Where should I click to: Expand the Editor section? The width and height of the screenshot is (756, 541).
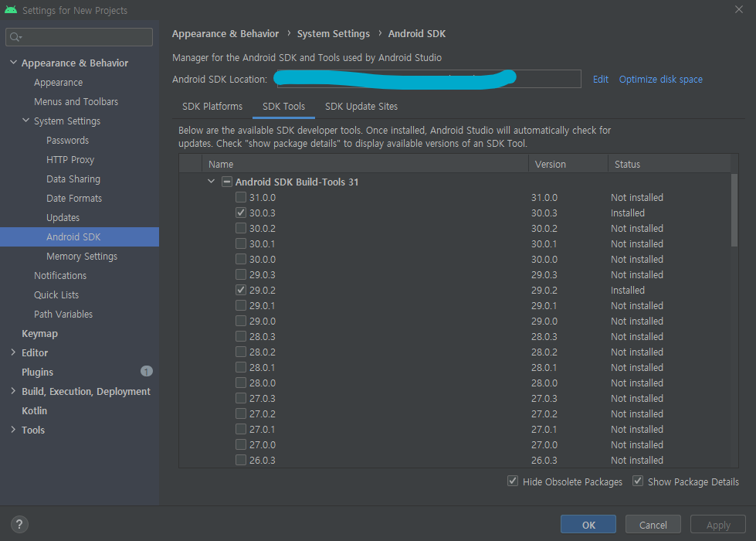click(13, 352)
